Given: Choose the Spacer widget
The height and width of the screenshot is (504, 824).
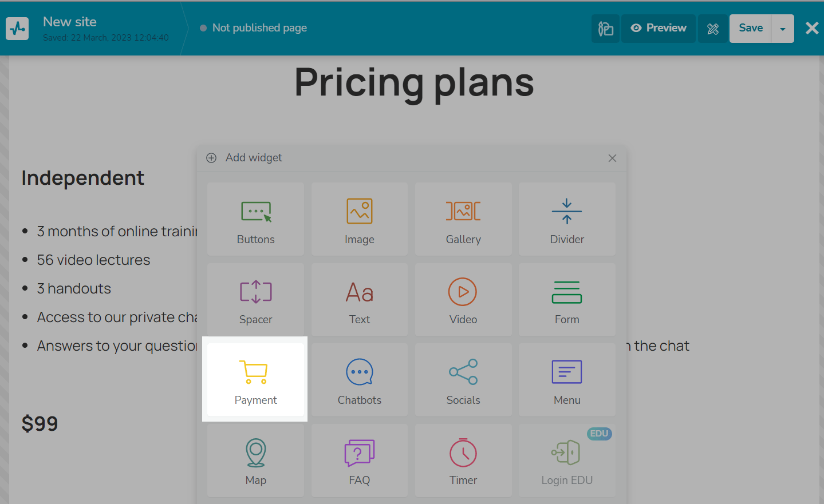Looking at the screenshot, I should [x=255, y=300].
